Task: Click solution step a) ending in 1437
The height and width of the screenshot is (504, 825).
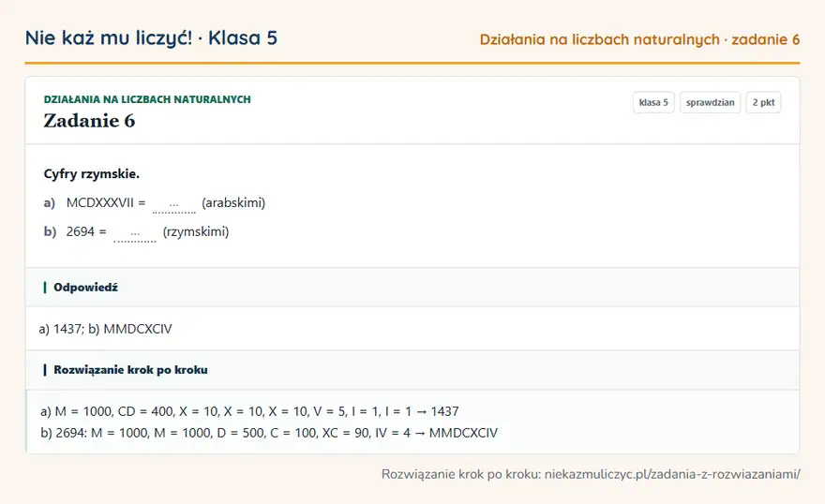Action: pos(249,411)
